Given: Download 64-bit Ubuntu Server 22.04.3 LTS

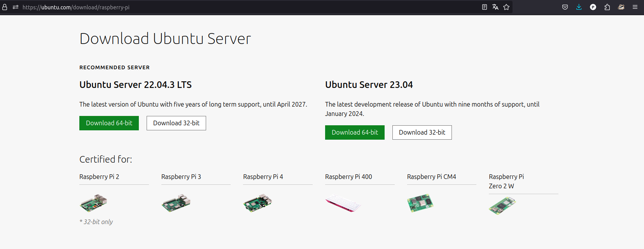Looking at the screenshot, I should (x=109, y=123).
